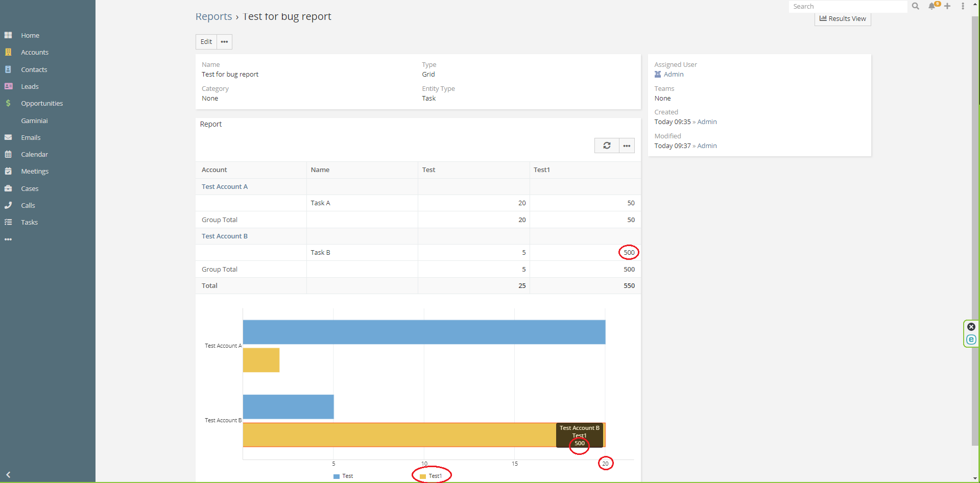Close the floating side widget

click(971, 327)
